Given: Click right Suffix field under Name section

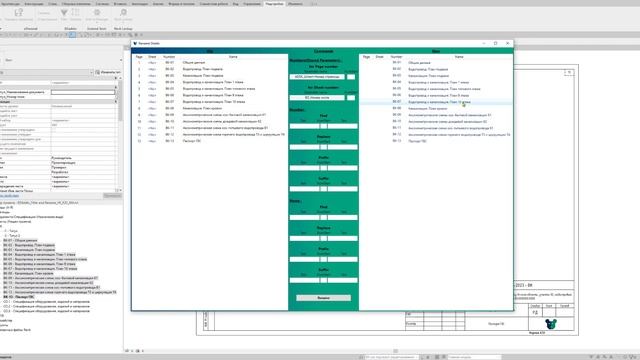Looking at the screenshot, I should pyautogui.click(x=343, y=280).
